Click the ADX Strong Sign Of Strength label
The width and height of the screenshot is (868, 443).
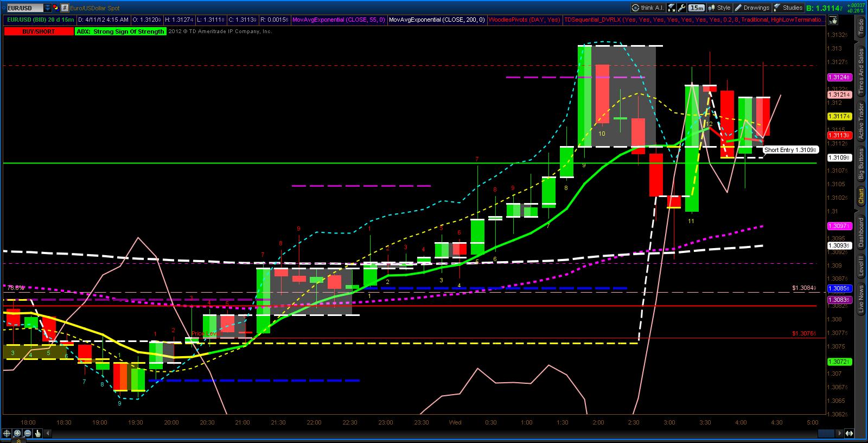120,31
